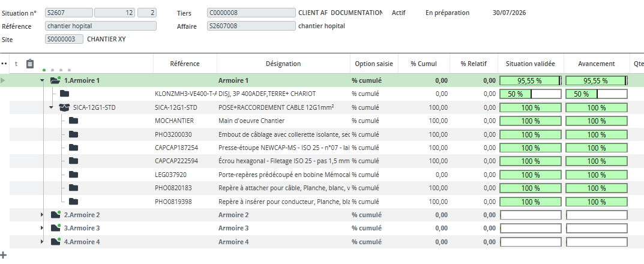644x264 pixels.
Task: Click the reference cell LEG037920
Action: (170, 175)
